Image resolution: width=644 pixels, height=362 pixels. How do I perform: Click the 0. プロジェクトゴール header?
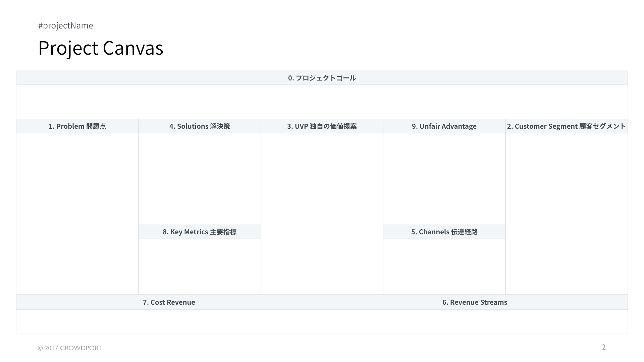[x=322, y=78]
